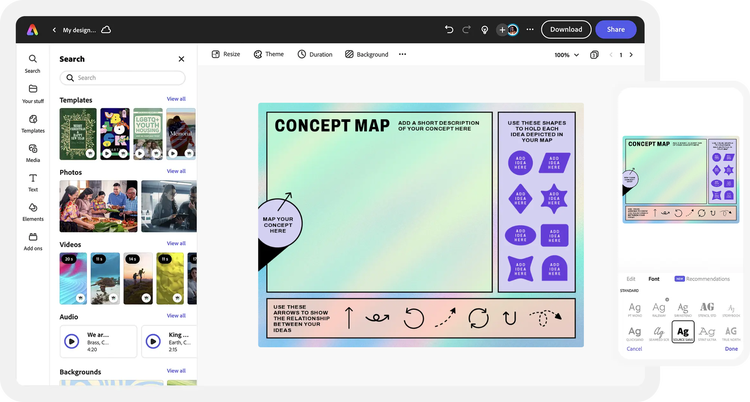View all Templates

tap(176, 99)
